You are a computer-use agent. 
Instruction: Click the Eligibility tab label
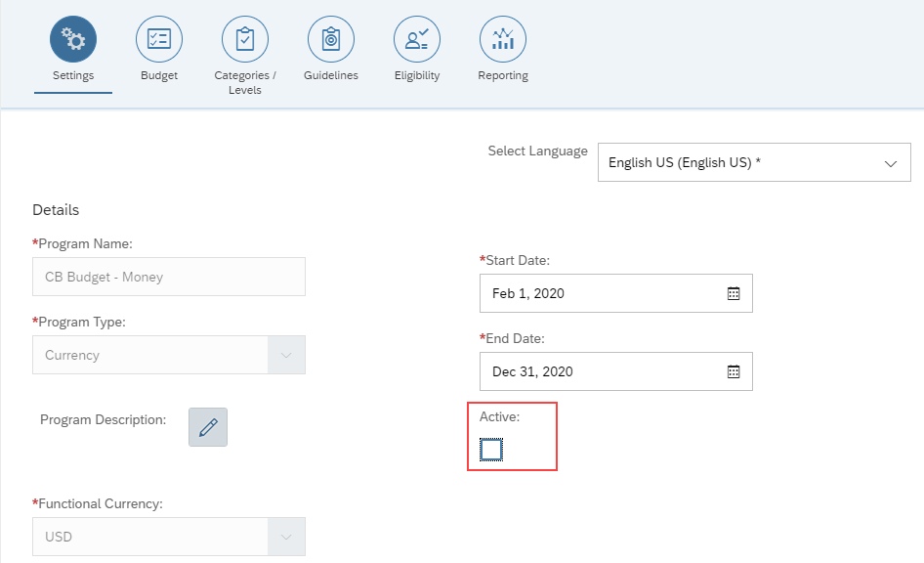tap(417, 75)
